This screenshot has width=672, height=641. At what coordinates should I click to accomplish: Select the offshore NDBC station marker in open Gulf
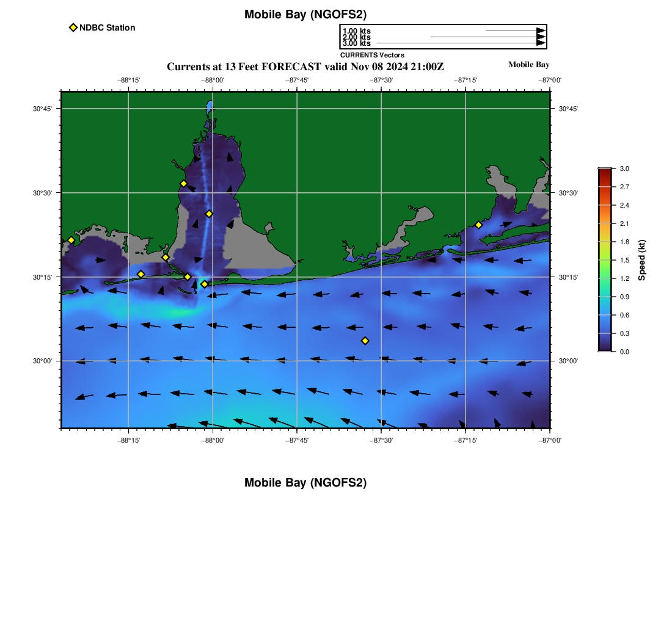(x=365, y=341)
